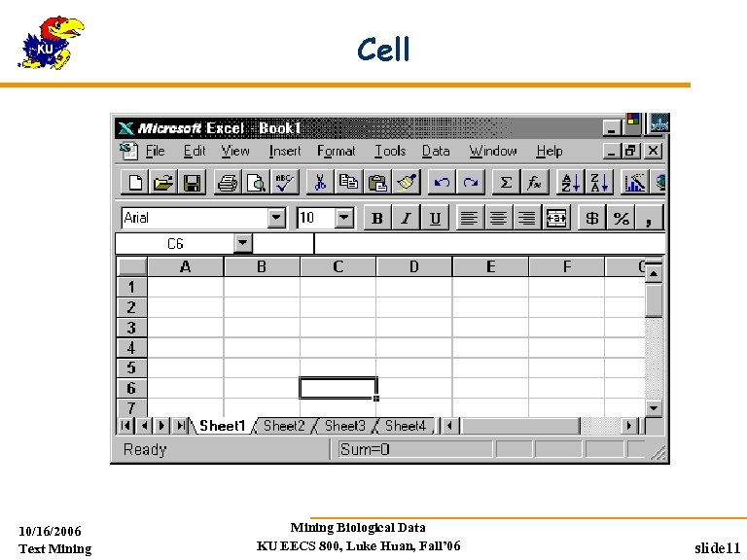The image size is (747, 560).
Task: Undo the last action
Action: 442,182
